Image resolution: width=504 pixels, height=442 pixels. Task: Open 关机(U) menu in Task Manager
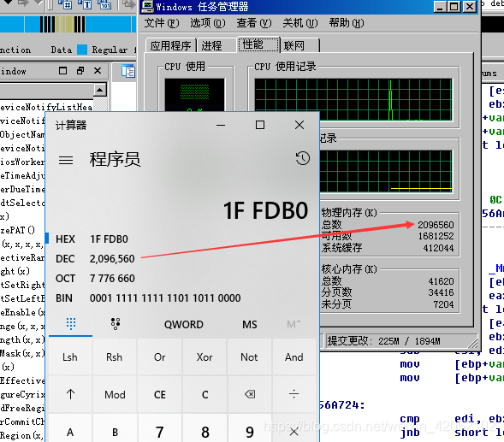(300, 23)
